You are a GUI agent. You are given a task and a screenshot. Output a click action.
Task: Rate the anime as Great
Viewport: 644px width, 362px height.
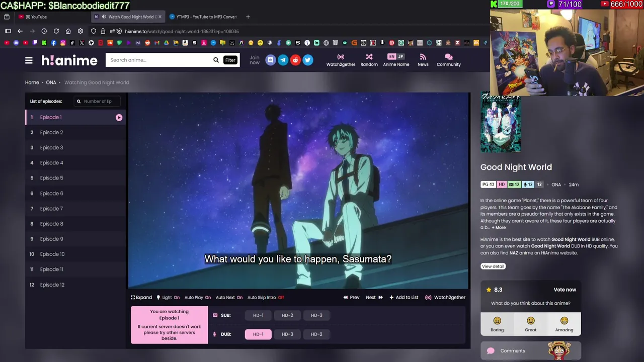pos(530,324)
